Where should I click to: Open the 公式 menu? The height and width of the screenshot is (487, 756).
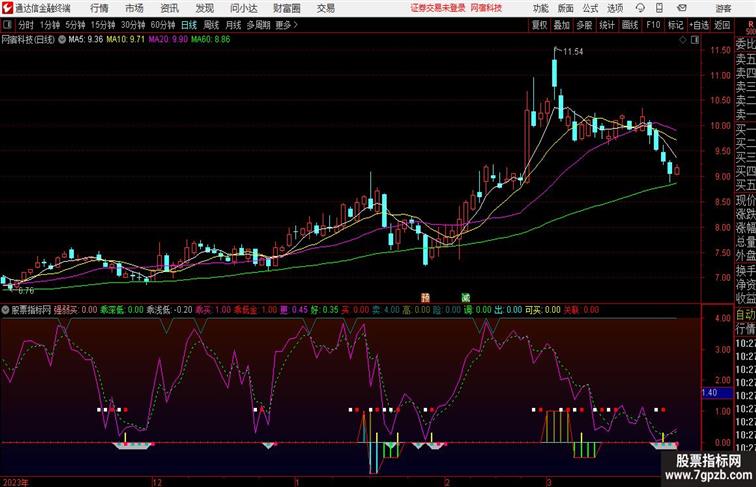coord(590,8)
